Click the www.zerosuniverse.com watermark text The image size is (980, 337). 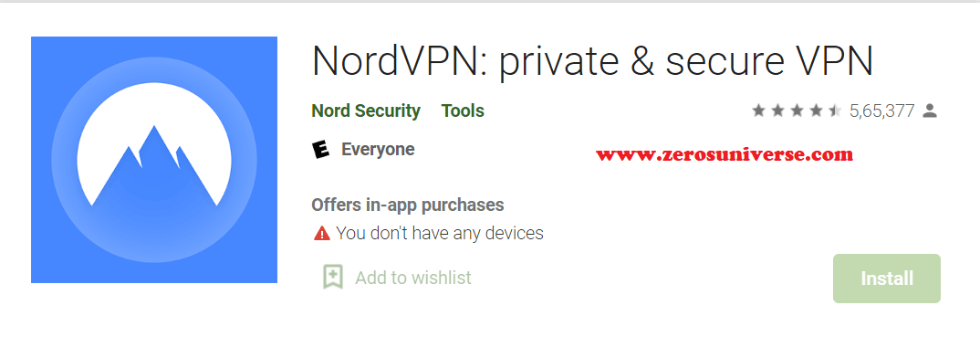725,153
